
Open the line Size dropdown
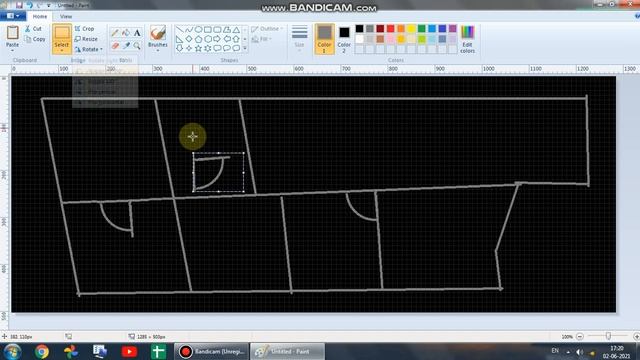pyautogui.click(x=299, y=38)
